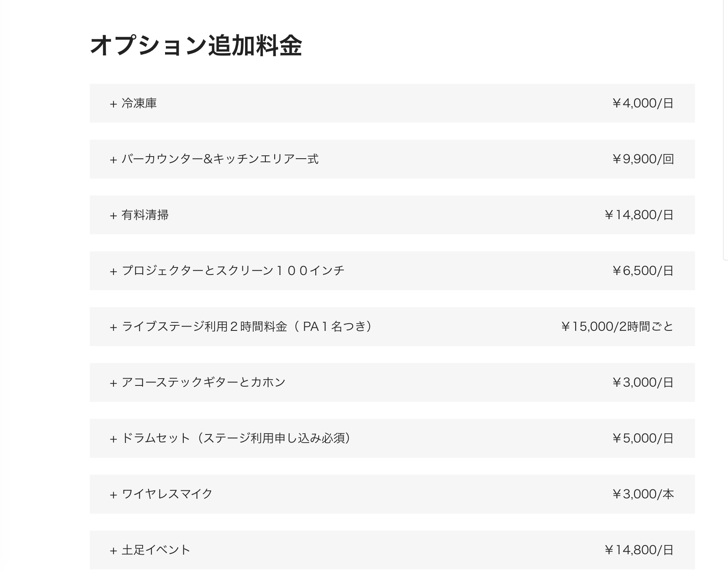Click the plus icon beside プロジェクターとスクリーン
The height and width of the screenshot is (572, 728).
click(113, 272)
